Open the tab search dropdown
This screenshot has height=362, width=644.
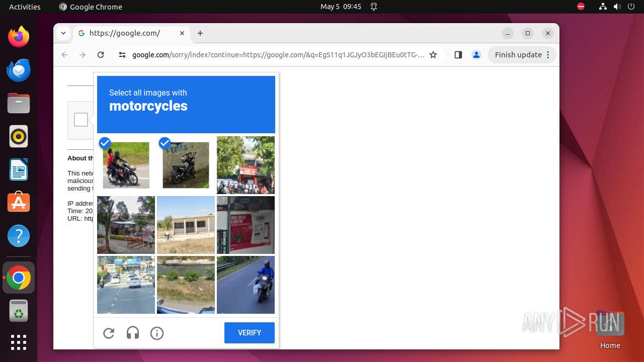63,33
